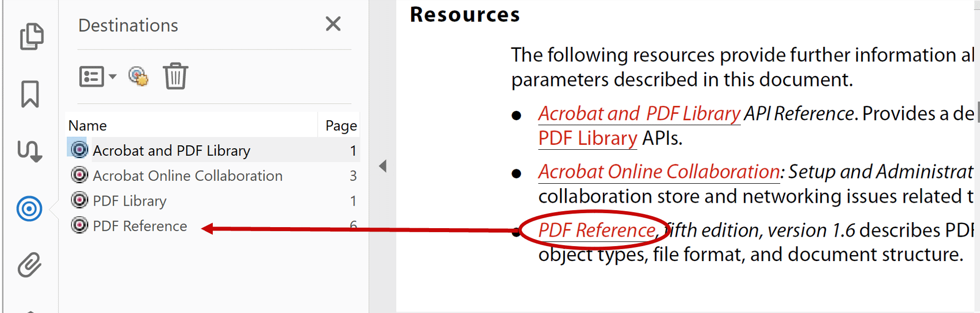
Task: Sort destinations by the Name column header
Action: click(87, 125)
